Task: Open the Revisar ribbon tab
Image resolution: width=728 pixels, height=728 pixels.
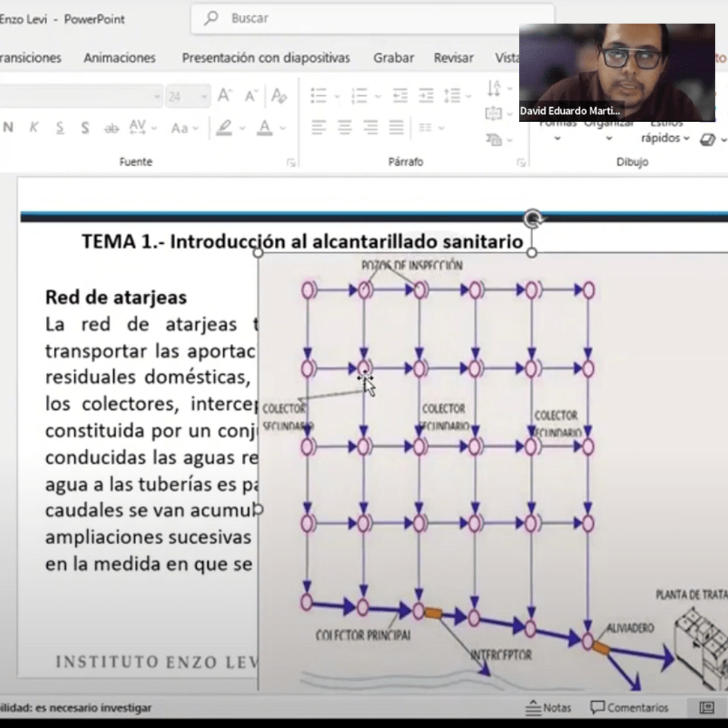Action: [x=453, y=58]
